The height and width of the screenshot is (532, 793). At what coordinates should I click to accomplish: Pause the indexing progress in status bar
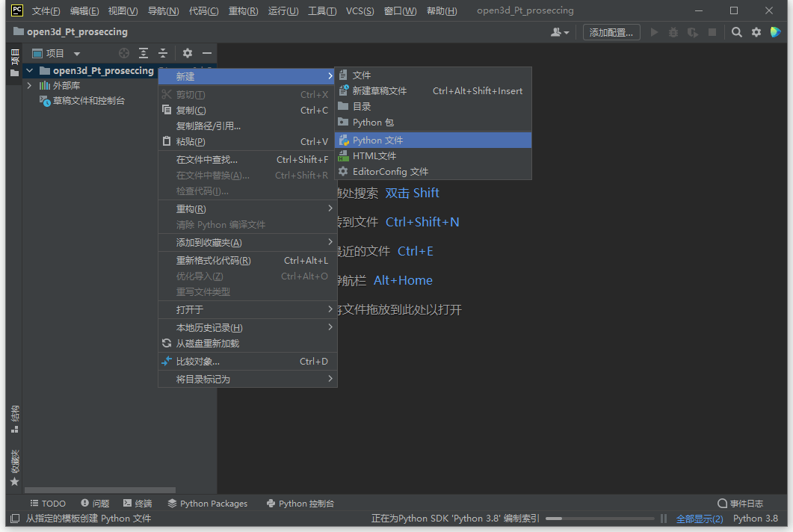click(x=663, y=519)
